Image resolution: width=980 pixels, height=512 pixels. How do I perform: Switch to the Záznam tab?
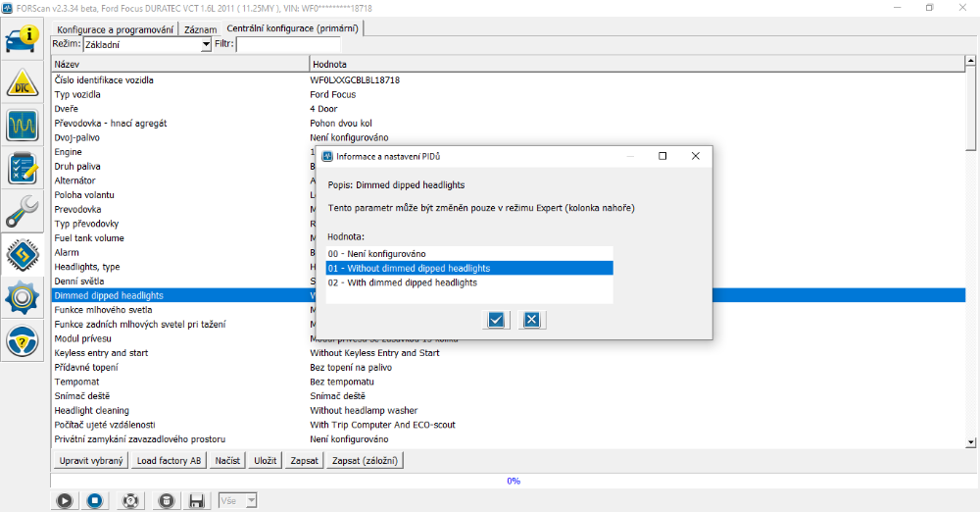(x=200, y=29)
